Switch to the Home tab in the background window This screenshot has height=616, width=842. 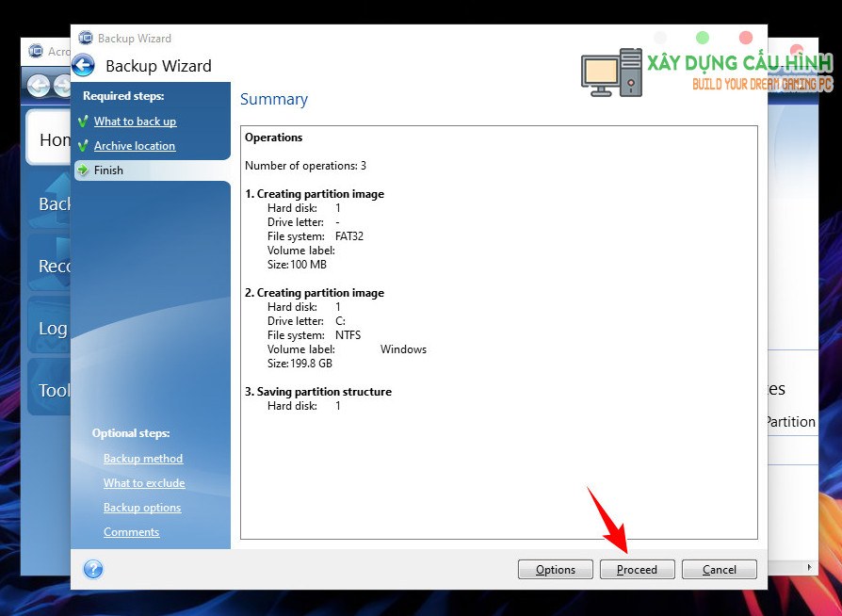click(52, 139)
